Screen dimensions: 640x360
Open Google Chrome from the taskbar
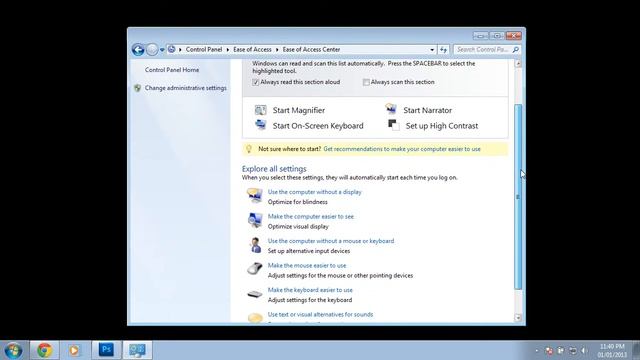coord(44,350)
